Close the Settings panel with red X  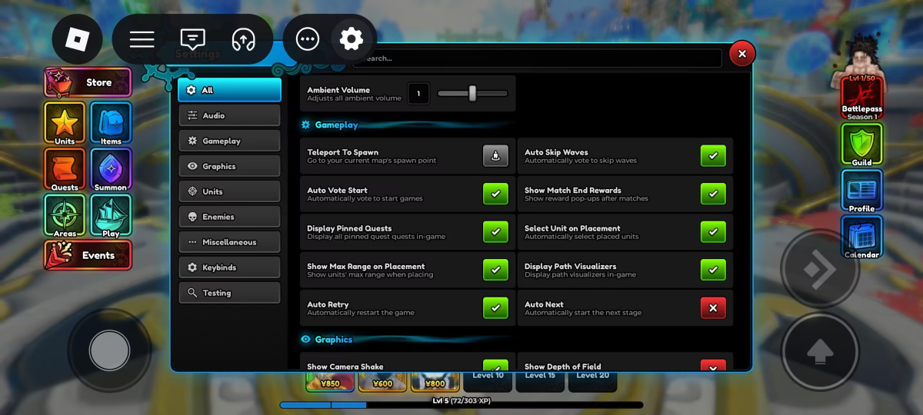pyautogui.click(x=742, y=54)
